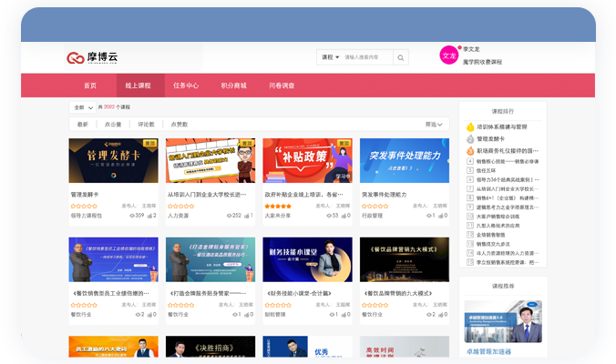Click the 课程排行 panel heading
Image resolution: width=616 pixels, height=364 pixels.
503,111
